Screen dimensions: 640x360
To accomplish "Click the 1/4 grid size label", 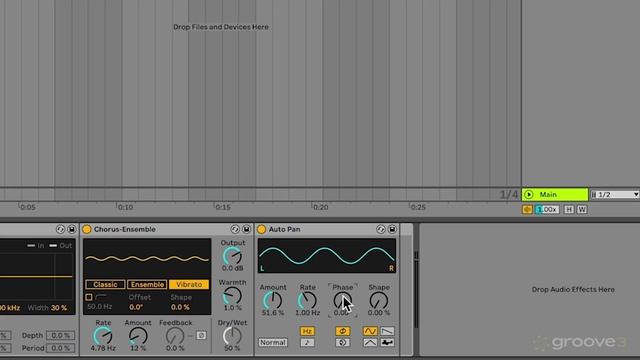I will [509, 195].
